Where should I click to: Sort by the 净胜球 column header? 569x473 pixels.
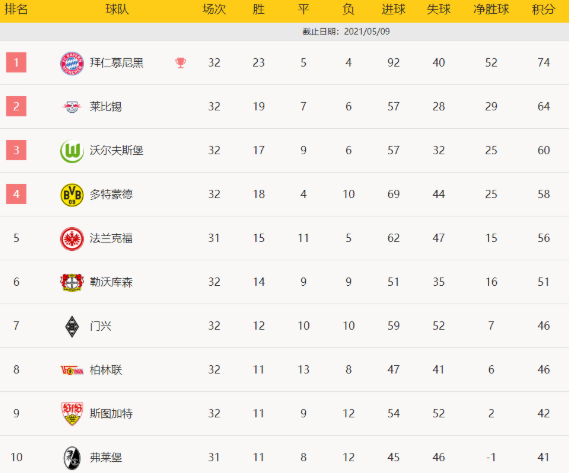tap(491, 9)
